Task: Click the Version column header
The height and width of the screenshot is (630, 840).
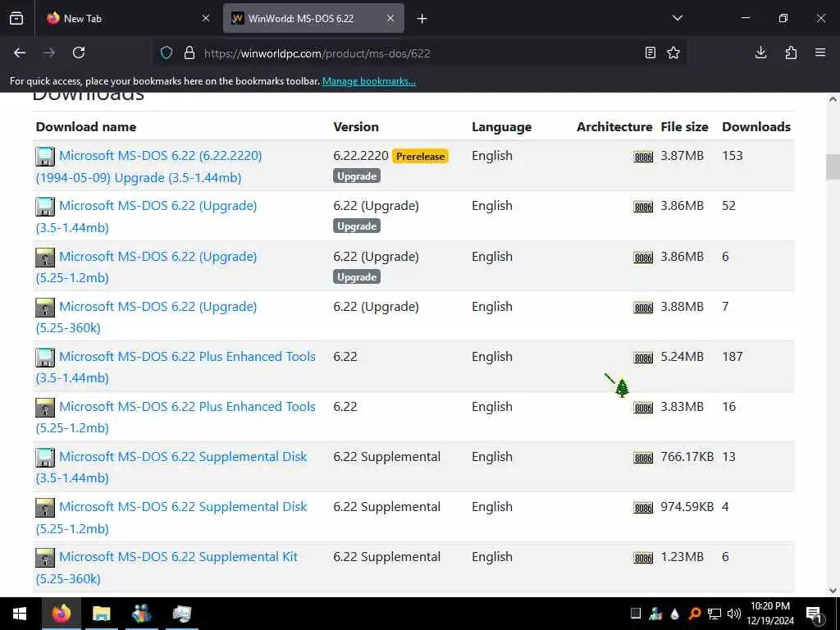Action: (x=356, y=127)
